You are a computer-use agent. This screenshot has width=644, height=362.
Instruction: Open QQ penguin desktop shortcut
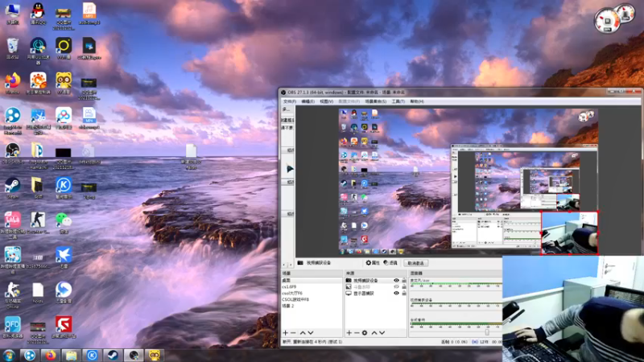(x=38, y=14)
